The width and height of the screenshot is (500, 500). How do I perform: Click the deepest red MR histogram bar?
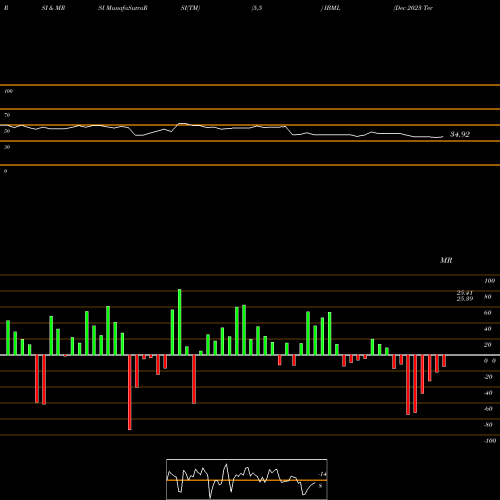(130, 392)
